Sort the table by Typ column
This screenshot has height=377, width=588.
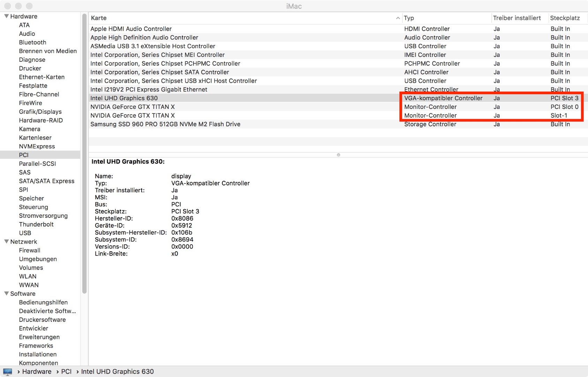pyautogui.click(x=409, y=18)
